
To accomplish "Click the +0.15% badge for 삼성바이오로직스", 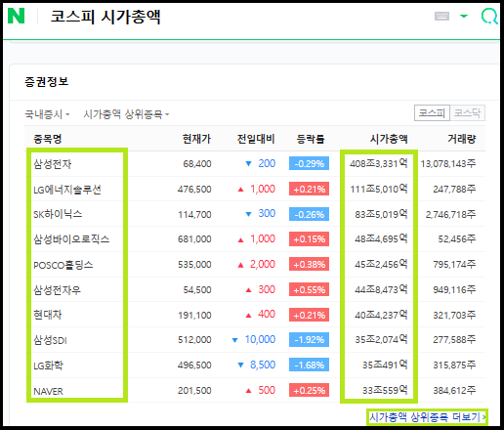I will 309,239.
